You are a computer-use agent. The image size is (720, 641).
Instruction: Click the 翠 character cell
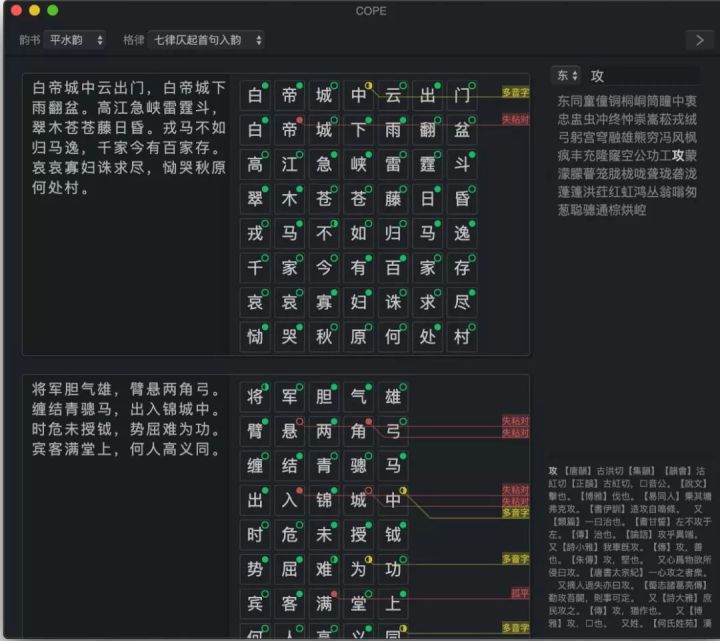255,199
